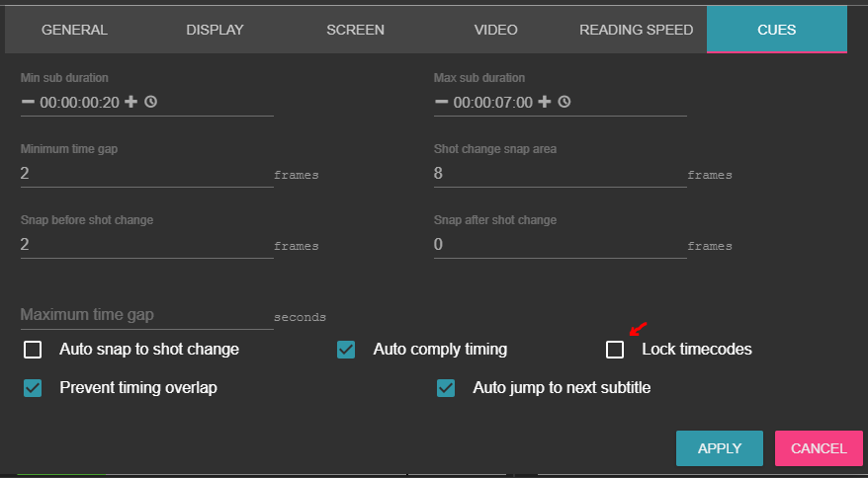
Task: Click clock icon beside Min sub duration
Action: 151,102
